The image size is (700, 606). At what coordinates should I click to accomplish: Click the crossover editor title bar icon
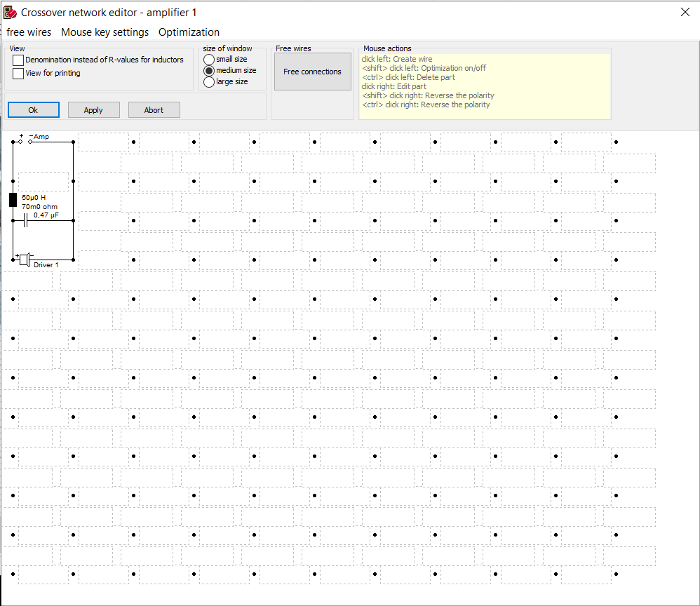tap(11, 12)
